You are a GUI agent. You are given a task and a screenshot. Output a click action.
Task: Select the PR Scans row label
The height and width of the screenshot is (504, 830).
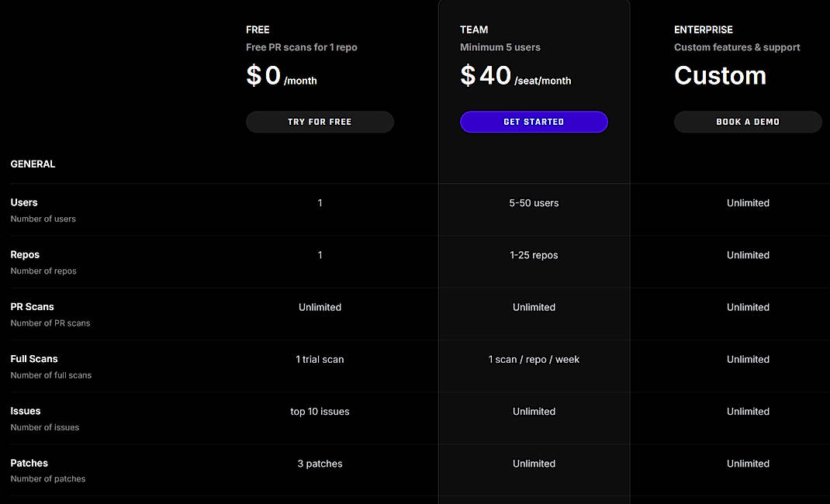pyautogui.click(x=32, y=306)
